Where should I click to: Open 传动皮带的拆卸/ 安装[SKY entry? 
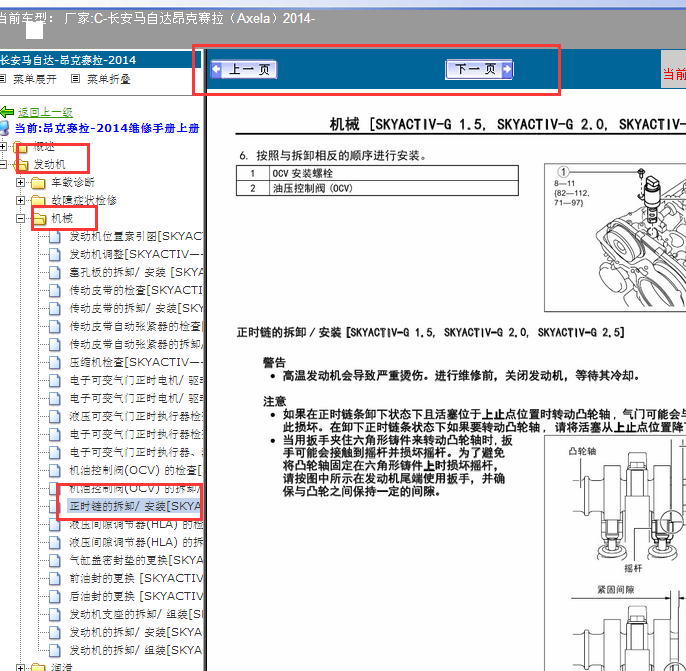[x=136, y=308]
